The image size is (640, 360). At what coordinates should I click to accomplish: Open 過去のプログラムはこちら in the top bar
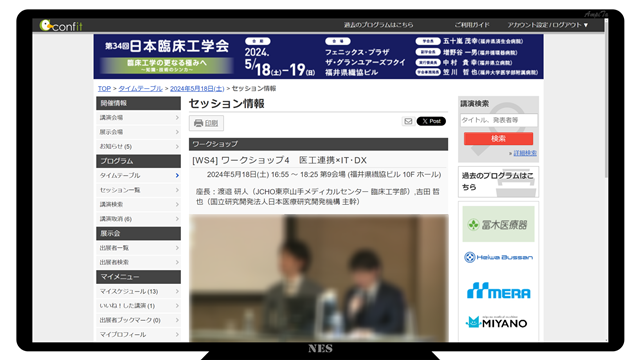click(378, 25)
